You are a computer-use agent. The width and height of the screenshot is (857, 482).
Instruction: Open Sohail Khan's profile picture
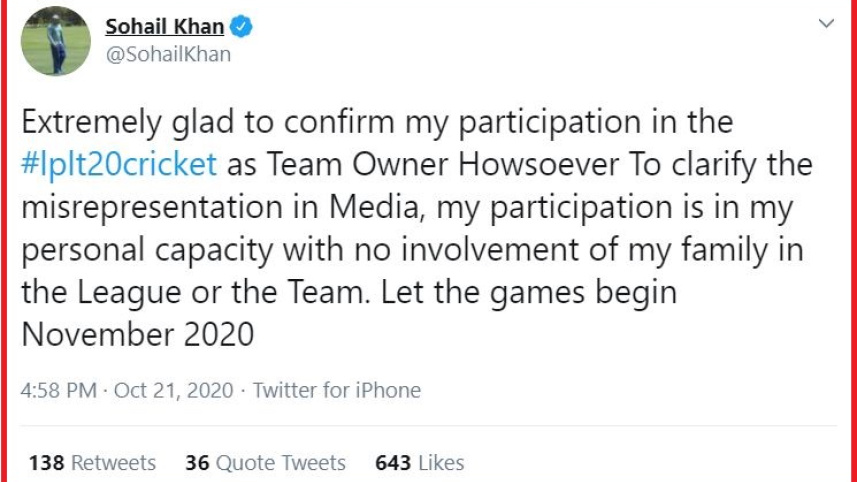click(56, 43)
